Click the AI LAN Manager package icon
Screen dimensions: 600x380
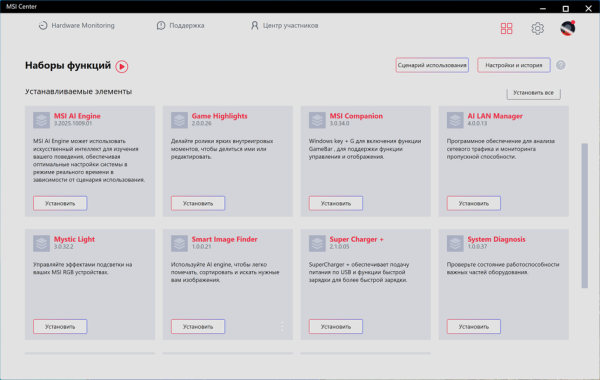[455, 120]
